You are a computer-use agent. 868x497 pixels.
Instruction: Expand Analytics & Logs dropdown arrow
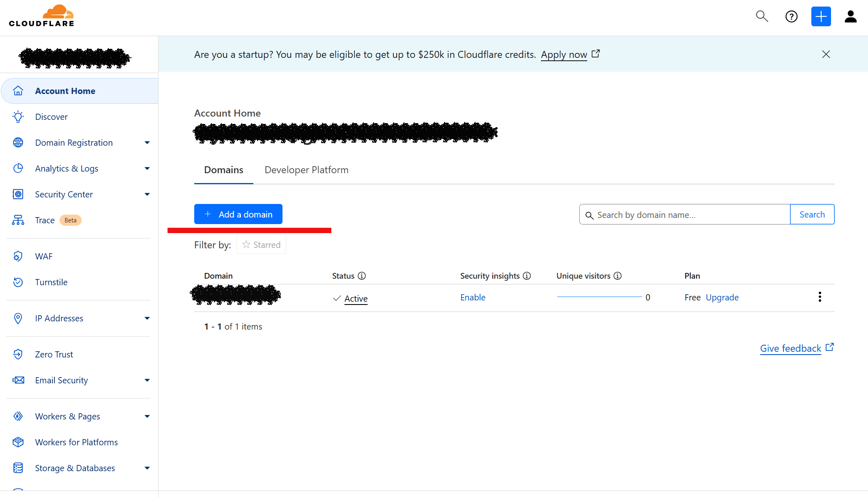point(147,168)
